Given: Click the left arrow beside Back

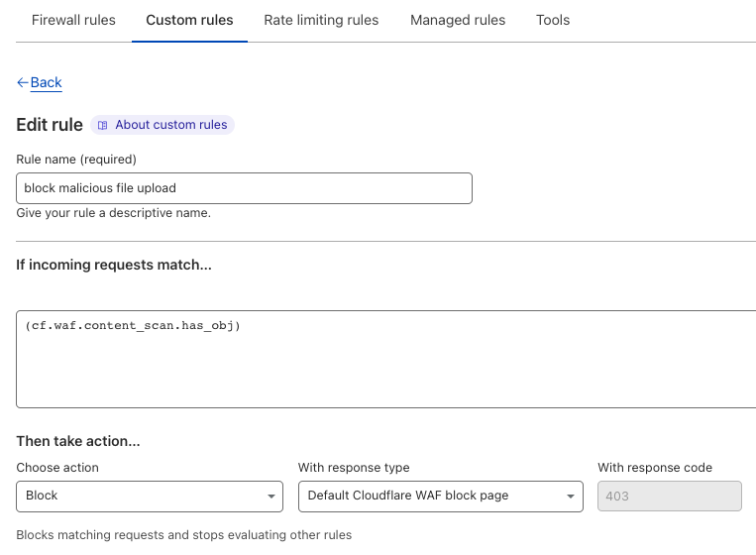Looking at the screenshot, I should [22, 83].
